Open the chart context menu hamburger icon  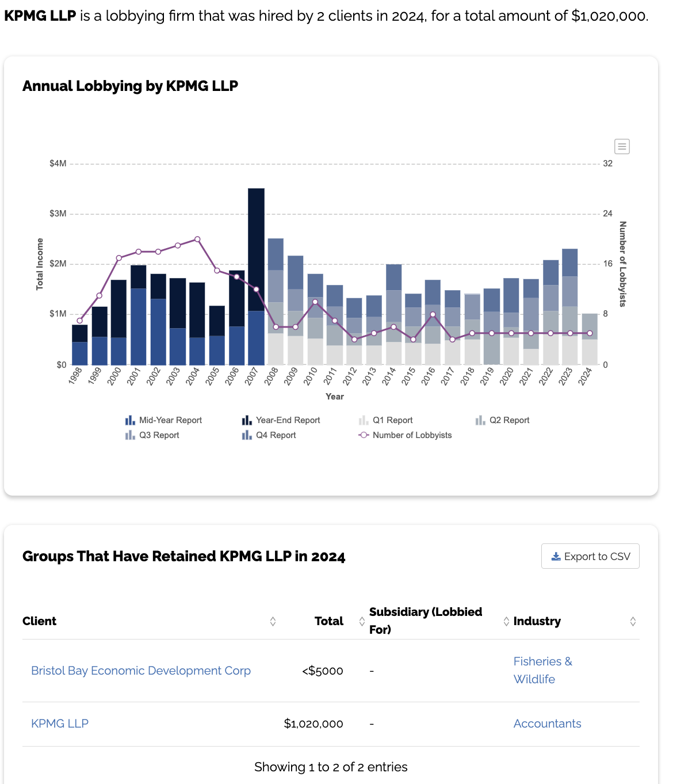[622, 146]
